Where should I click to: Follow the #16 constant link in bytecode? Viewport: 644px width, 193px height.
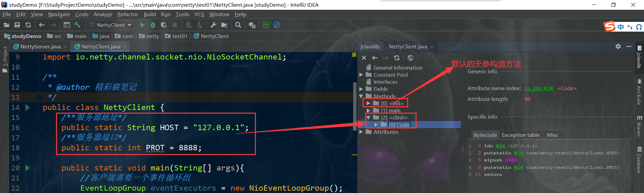pos(519,167)
